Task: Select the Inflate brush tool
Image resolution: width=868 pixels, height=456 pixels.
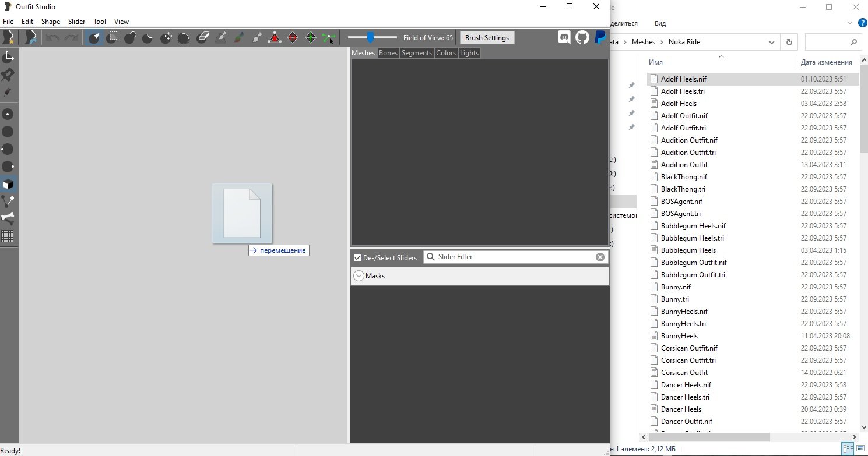Action: point(130,38)
